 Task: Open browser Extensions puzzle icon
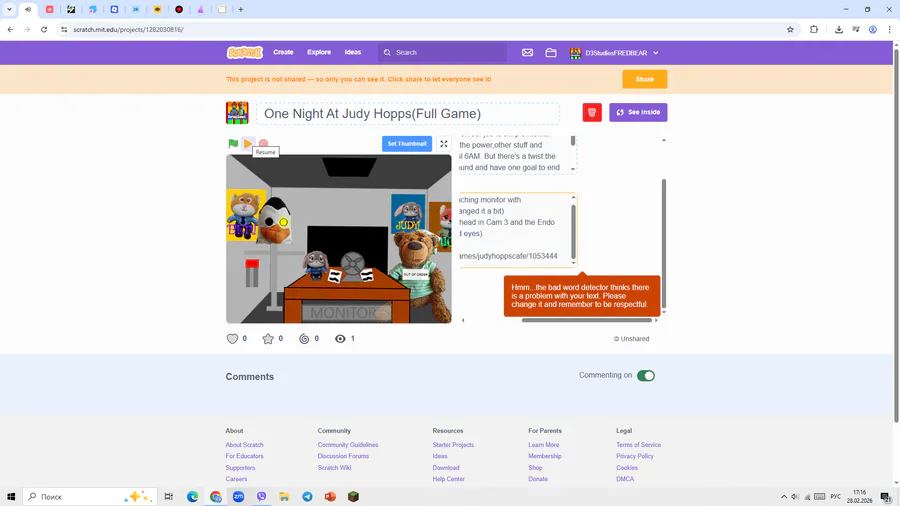pyautogui.click(x=814, y=29)
